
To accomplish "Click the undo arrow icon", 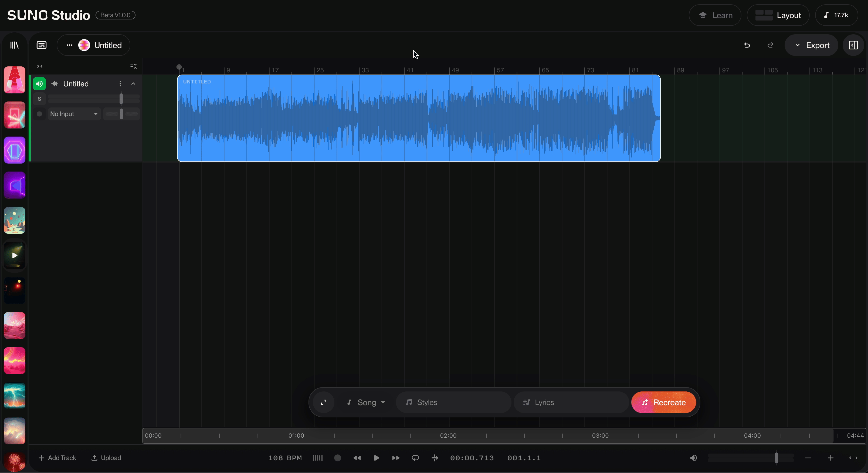I will [747, 45].
